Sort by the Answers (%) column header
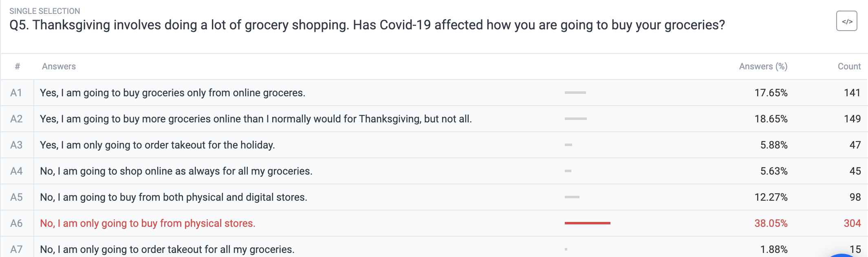Screen dimensions: 868x257 click(763, 66)
